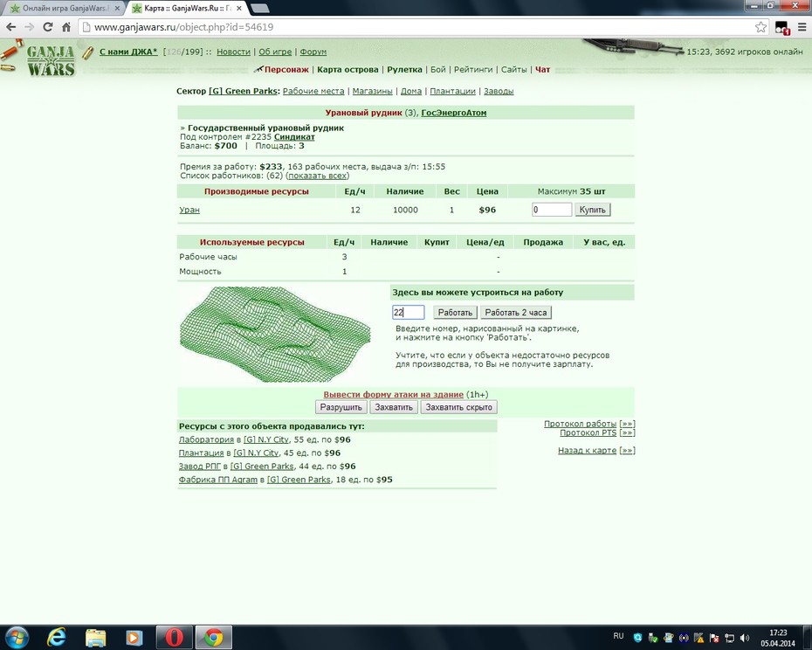812x650 pixels.
Task: Open Рабочие места link
Action: point(313,91)
